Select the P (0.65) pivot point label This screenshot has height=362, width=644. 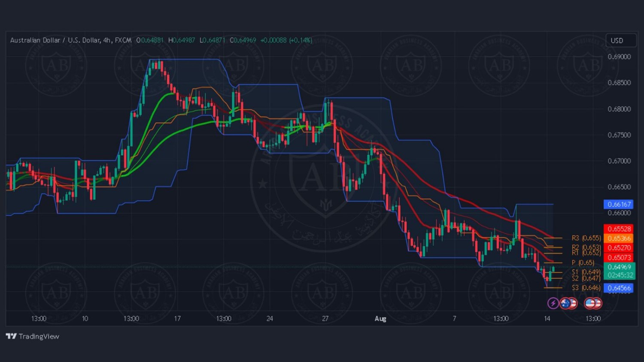583,262
